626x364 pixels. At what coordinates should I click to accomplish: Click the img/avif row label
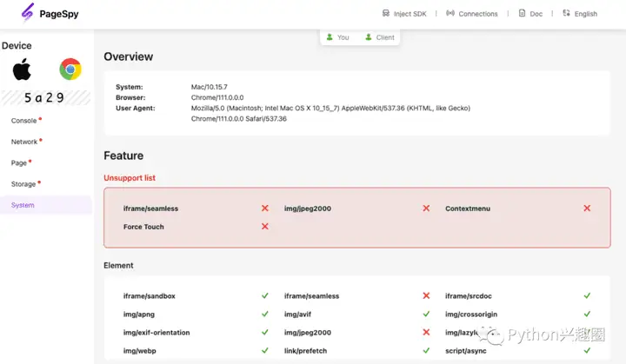pyautogui.click(x=297, y=314)
